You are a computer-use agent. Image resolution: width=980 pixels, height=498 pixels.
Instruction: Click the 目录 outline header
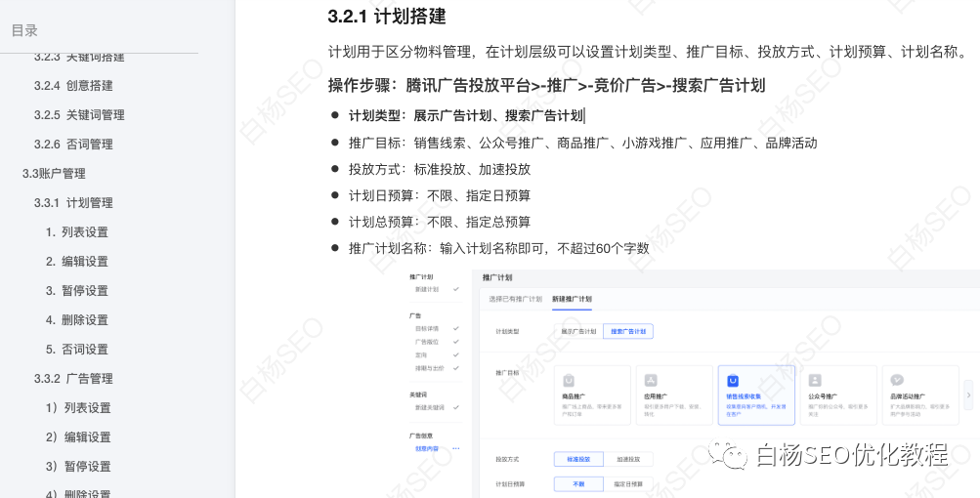24,30
